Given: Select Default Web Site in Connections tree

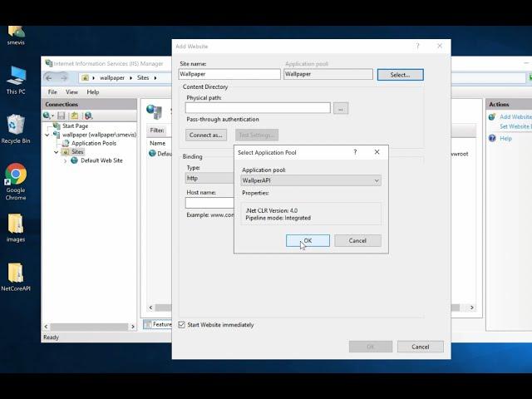Looking at the screenshot, I should pyautogui.click(x=101, y=160).
